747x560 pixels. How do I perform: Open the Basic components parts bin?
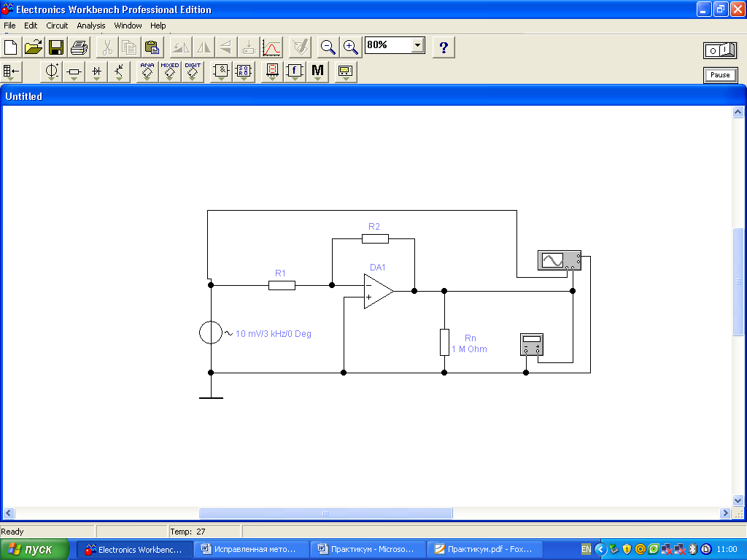coord(74,71)
